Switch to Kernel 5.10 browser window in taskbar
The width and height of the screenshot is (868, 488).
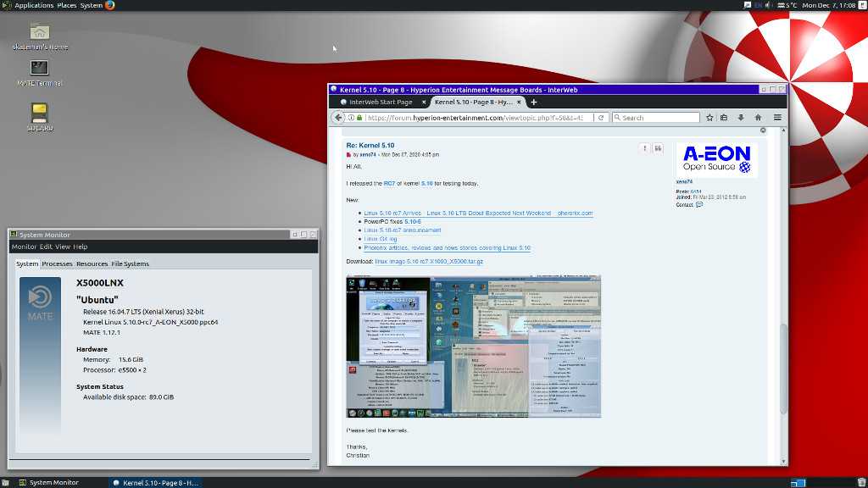click(x=155, y=483)
